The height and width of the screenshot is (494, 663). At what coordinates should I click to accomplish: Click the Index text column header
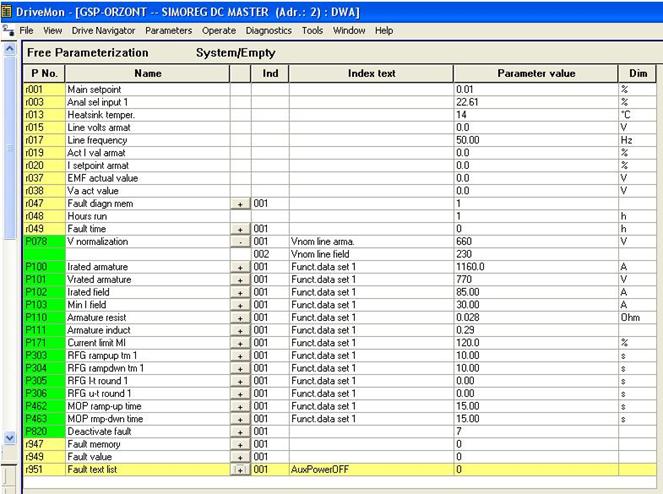(x=371, y=74)
